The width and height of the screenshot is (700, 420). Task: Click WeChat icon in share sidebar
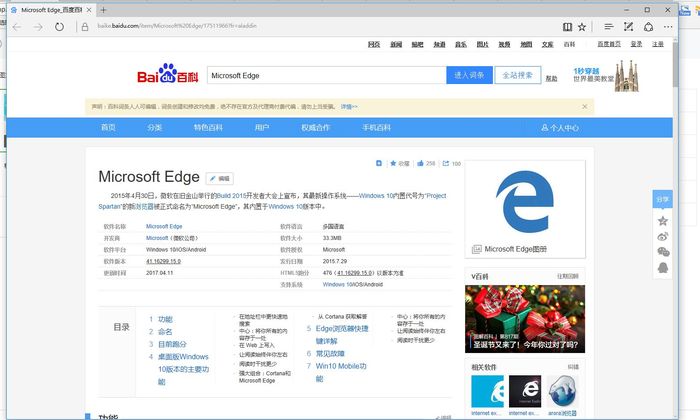[663, 252]
